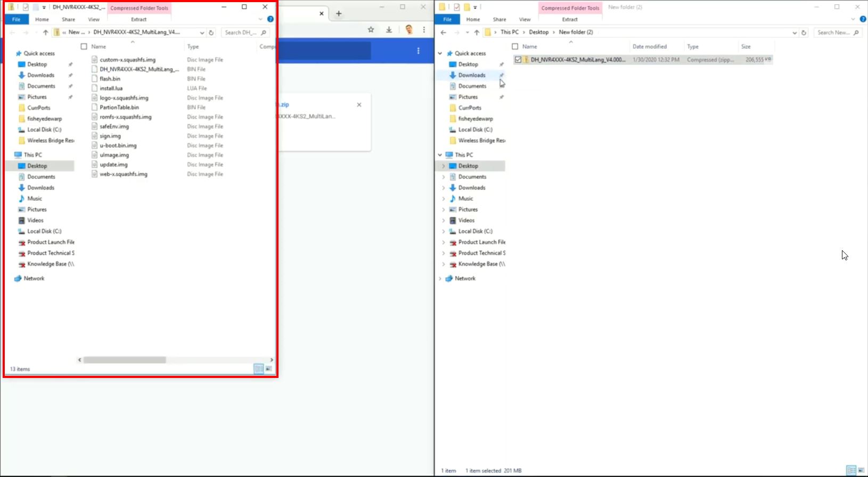This screenshot has height=477, width=868.
Task: Dismiss the Chrome download card
Action: point(359,105)
